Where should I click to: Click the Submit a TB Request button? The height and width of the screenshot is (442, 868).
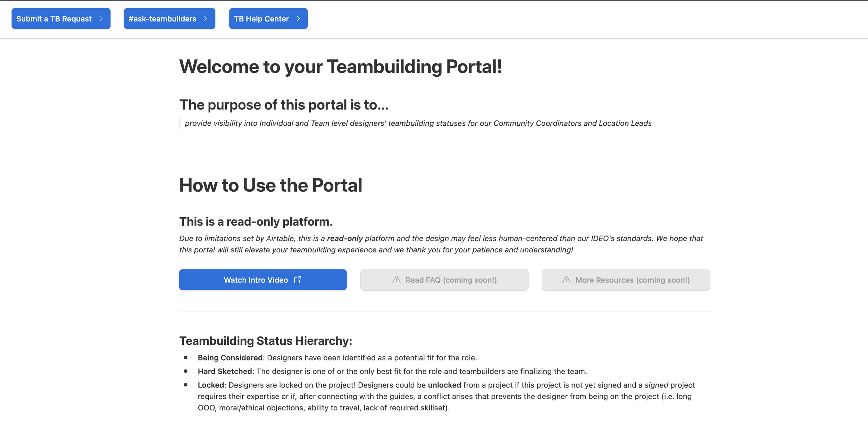point(54,19)
